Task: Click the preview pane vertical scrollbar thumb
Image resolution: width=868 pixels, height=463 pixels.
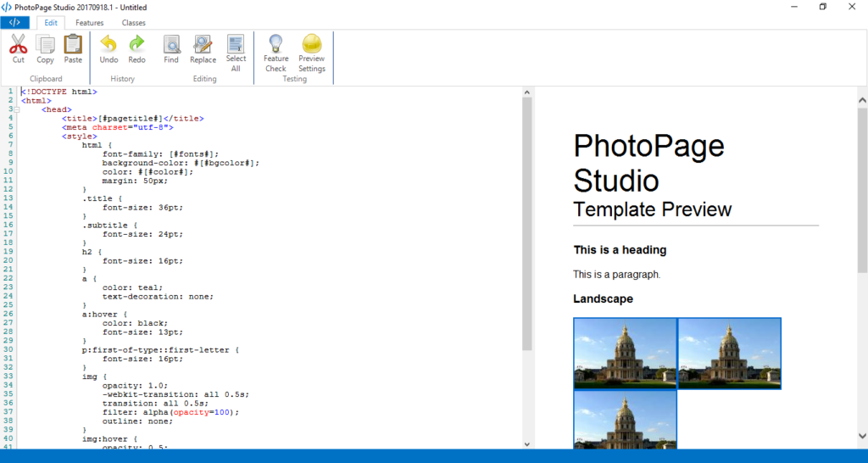Action: (862, 187)
